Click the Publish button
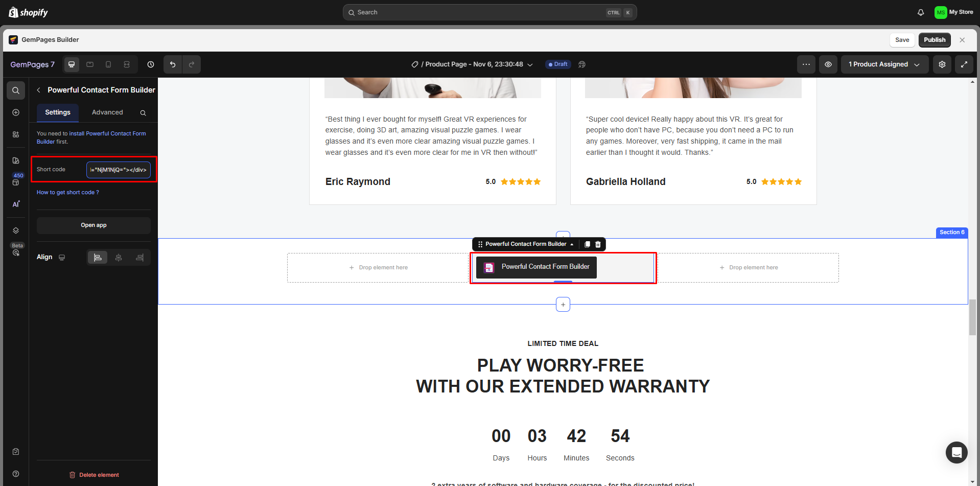Image resolution: width=980 pixels, height=486 pixels. coord(935,40)
